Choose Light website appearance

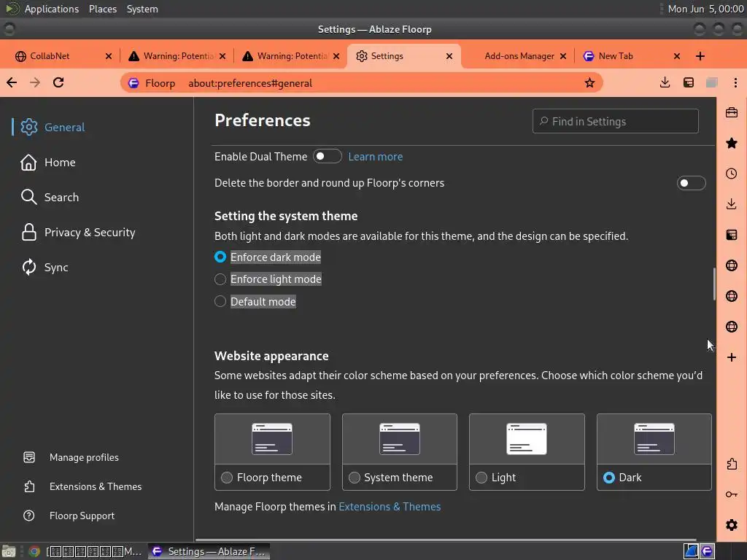point(481,477)
